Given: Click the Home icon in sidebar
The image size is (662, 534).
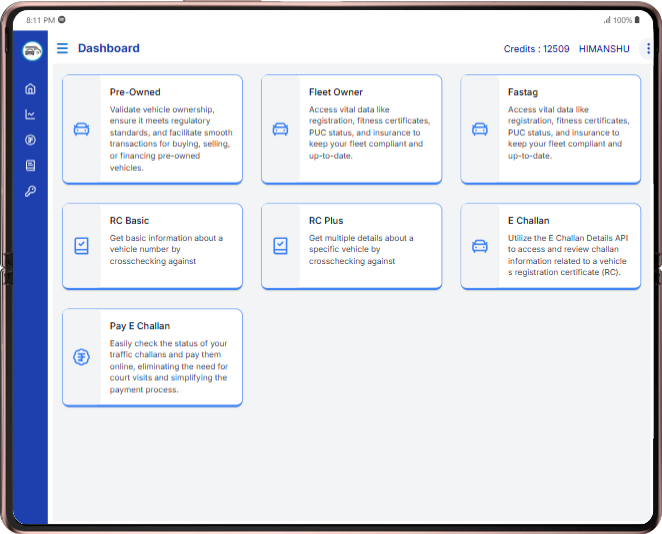Looking at the screenshot, I should click(x=30, y=88).
